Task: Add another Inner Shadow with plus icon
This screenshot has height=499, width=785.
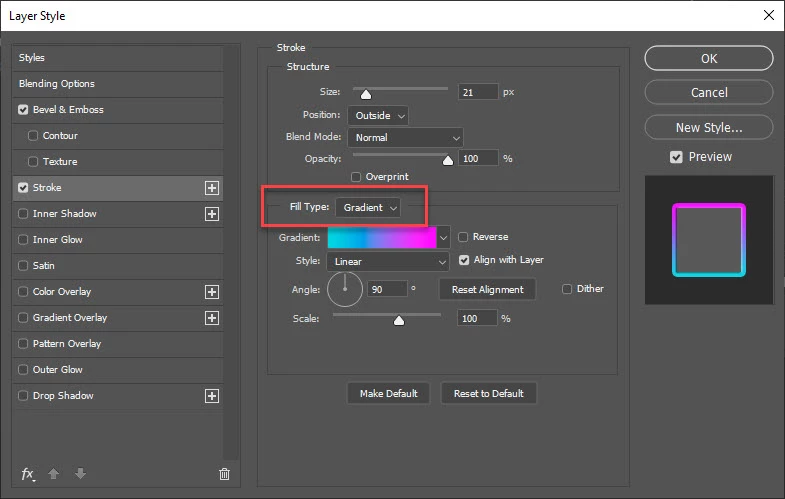Action: [212, 214]
